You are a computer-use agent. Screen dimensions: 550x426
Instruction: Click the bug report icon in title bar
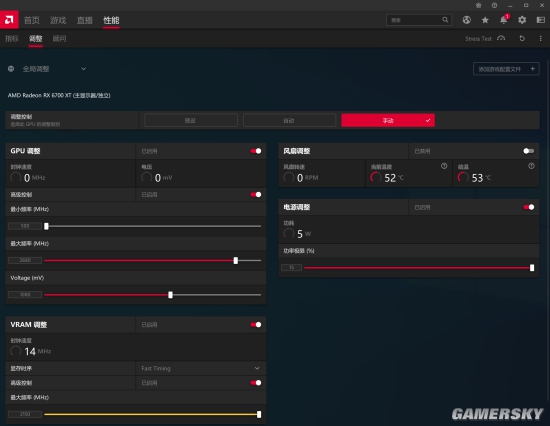478,5
